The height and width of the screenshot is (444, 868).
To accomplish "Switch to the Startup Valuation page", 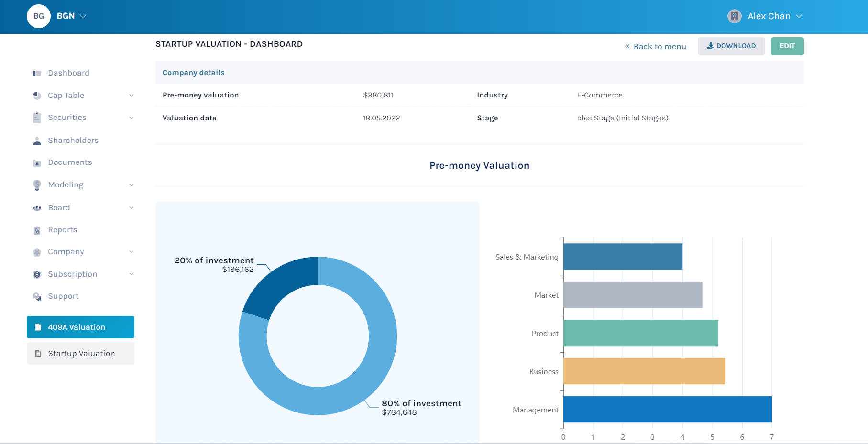I will pyautogui.click(x=81, y=353).
